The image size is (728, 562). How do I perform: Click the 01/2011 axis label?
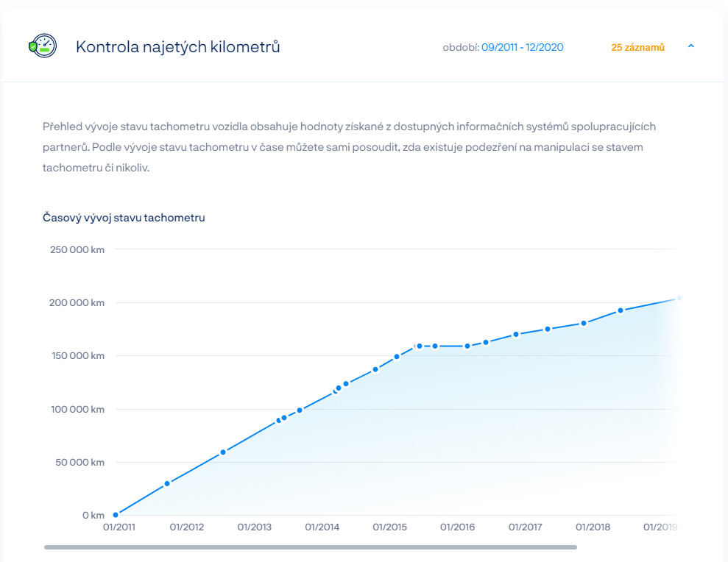tap(119, 527)
